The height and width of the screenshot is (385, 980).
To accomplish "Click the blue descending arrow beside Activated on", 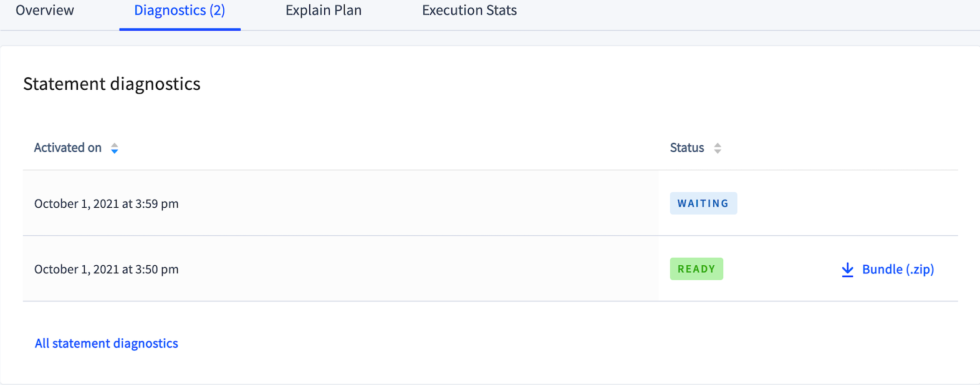I will 115,152.
